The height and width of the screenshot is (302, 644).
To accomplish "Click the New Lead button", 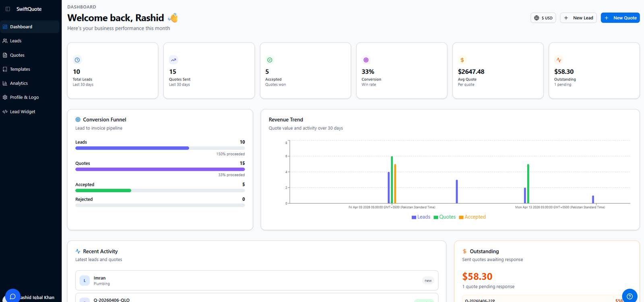I will click(x=578, y=18).
